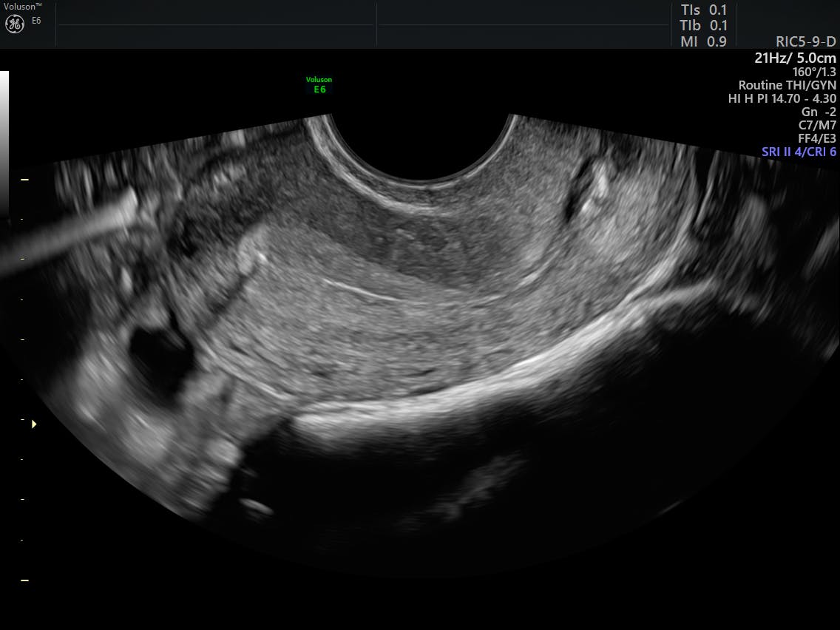Click the MI 0.9 mechanical index value
Image resolution: width=840 pixels, height=630 pixels.
pos(703,42)
